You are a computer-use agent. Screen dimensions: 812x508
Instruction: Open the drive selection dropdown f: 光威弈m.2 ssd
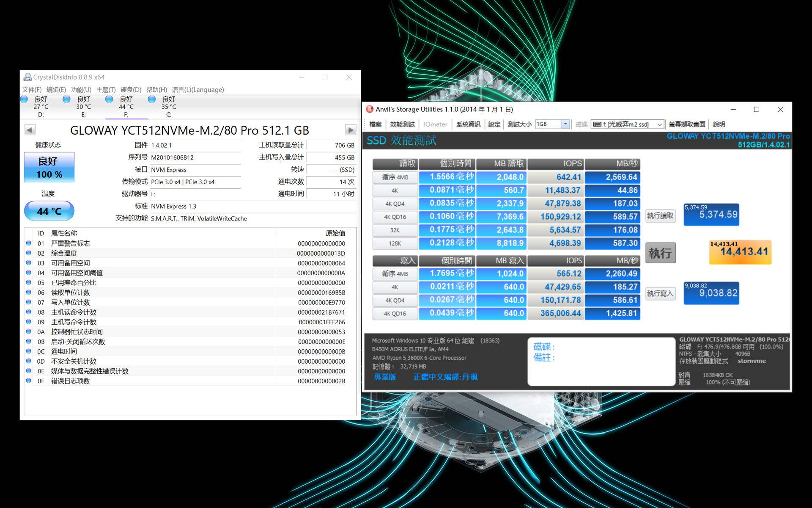point(627,124)
